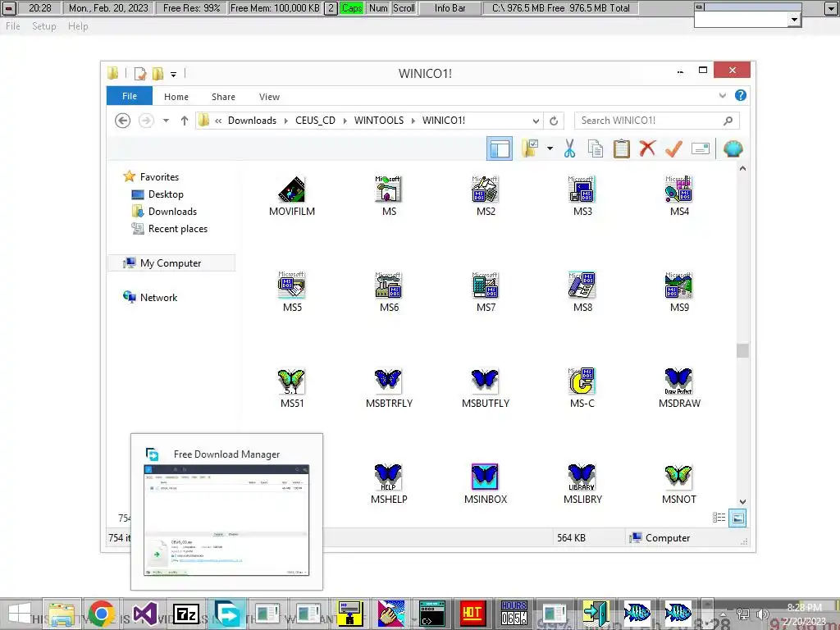Screen dimensions: 840x630
Task: Open the recent locations dropdown arrow
Action: click(x=166, y=121)
